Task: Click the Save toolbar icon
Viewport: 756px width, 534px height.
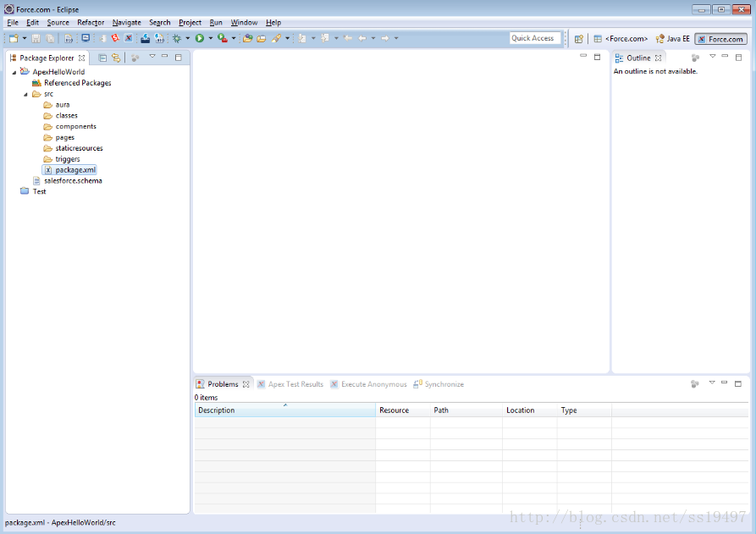Action: click(36, 39)
